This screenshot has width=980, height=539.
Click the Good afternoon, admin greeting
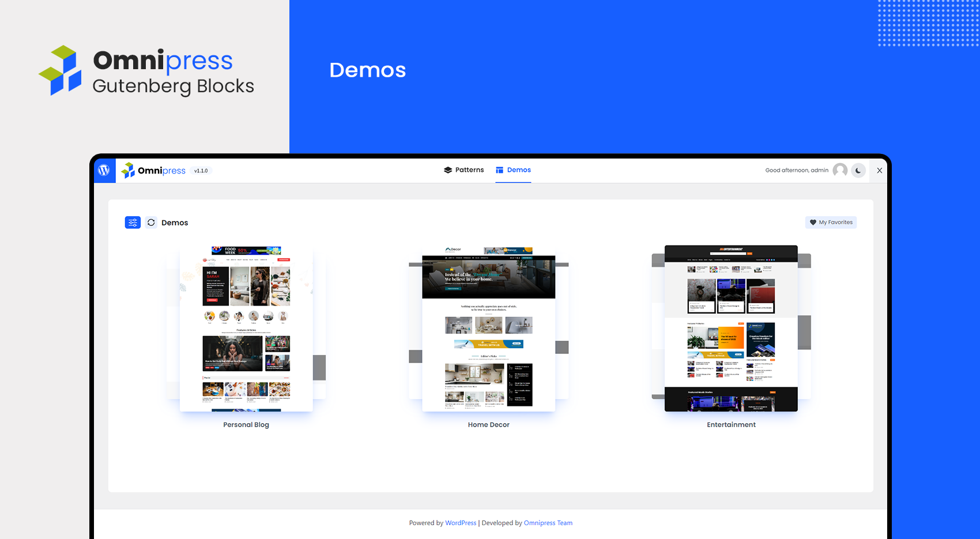(x=797, y=170)
